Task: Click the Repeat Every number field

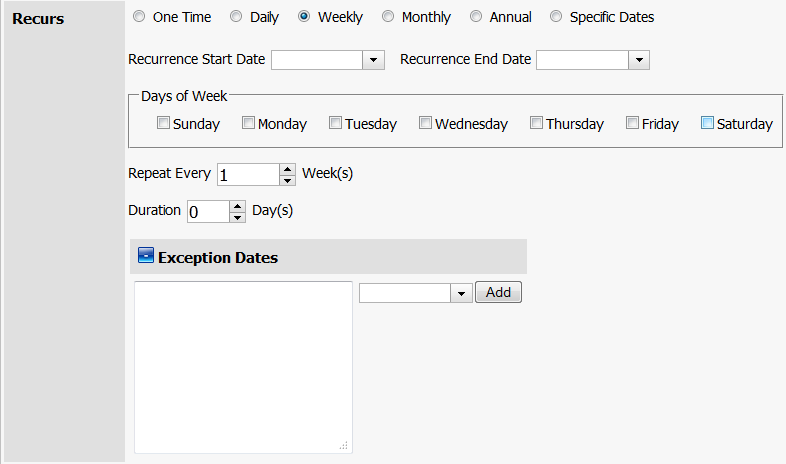Action: point(248,174)
